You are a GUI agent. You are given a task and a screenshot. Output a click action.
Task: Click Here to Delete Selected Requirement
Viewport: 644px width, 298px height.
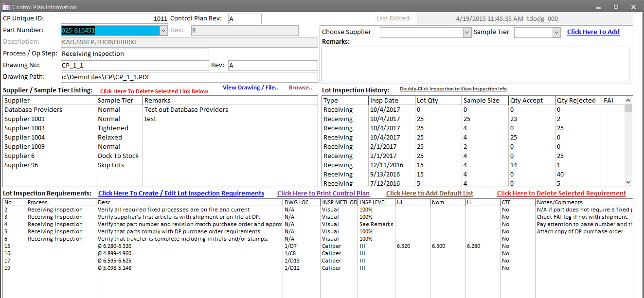pyautogui.click(x=561, y=193)
